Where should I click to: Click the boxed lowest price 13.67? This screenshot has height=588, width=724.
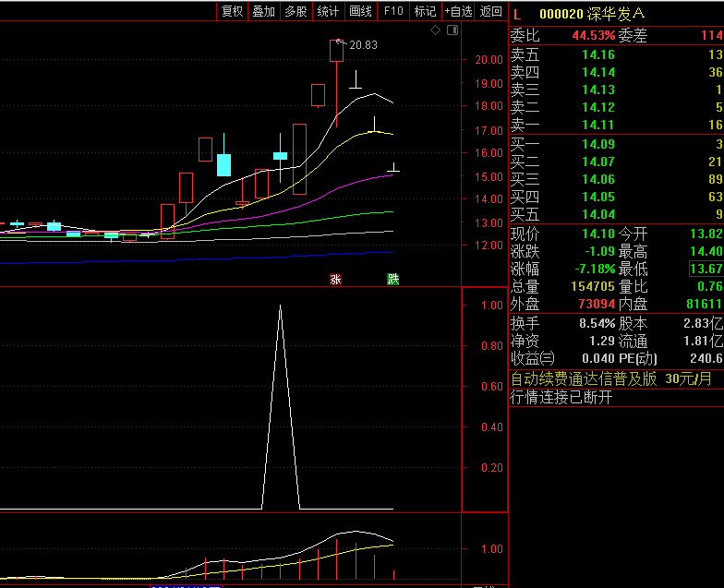706,269
